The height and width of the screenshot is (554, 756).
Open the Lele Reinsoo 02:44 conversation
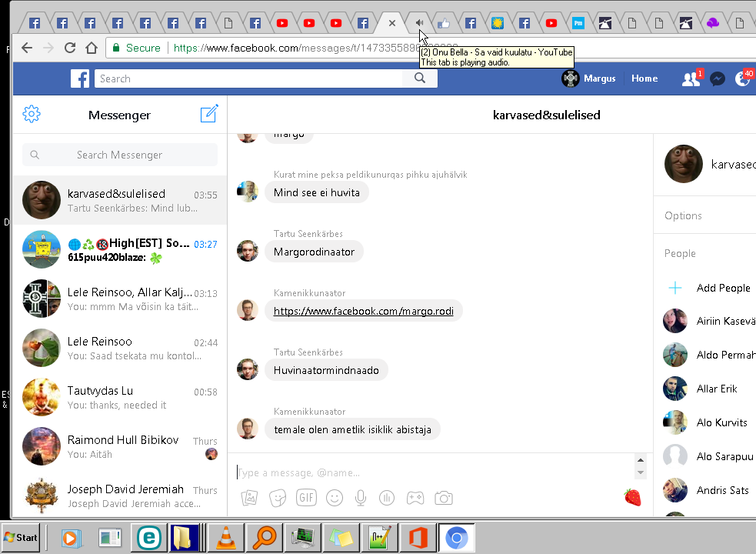(119, 348)
